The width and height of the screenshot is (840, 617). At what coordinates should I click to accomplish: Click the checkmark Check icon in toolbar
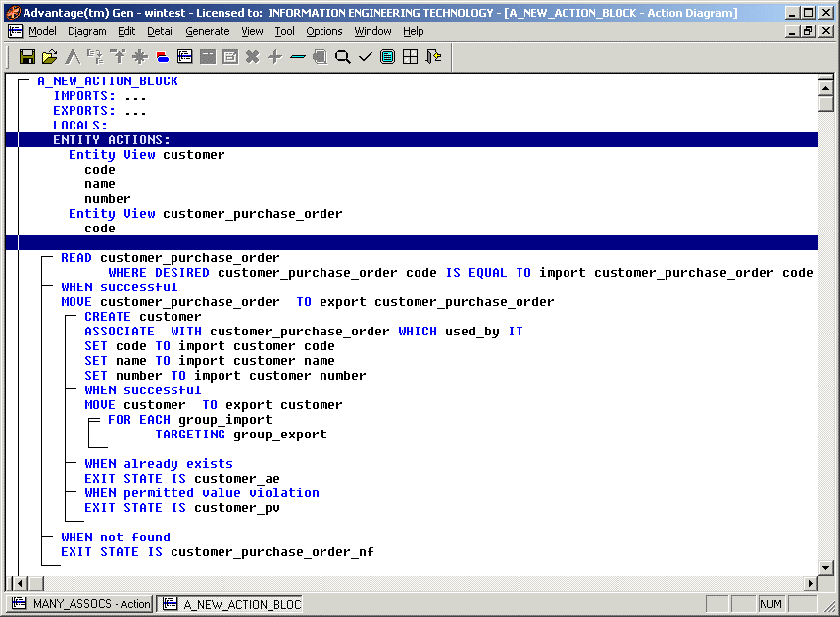366,57
